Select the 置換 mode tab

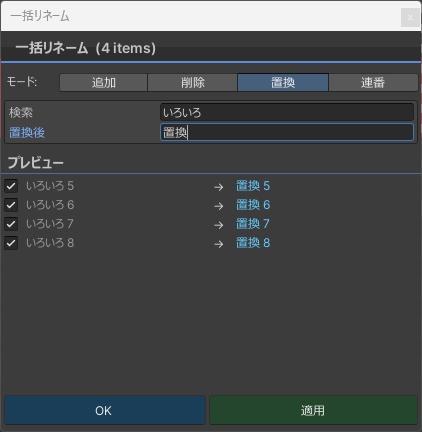click(x=283, y=82)
